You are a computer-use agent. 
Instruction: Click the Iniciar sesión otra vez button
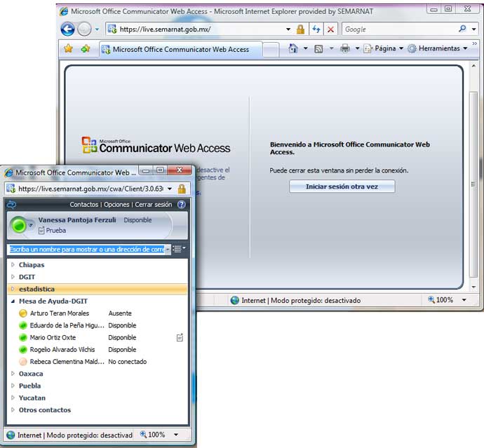click(x=342, y=186)
